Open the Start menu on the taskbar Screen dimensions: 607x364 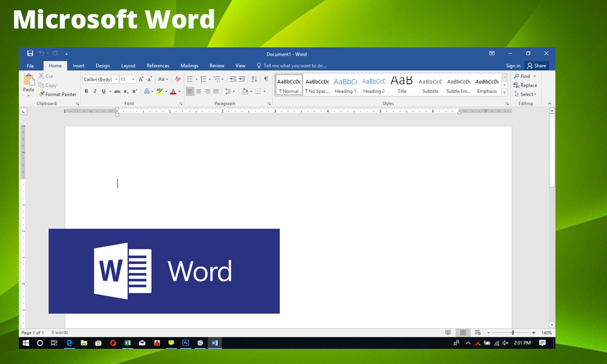pos(26,343)
